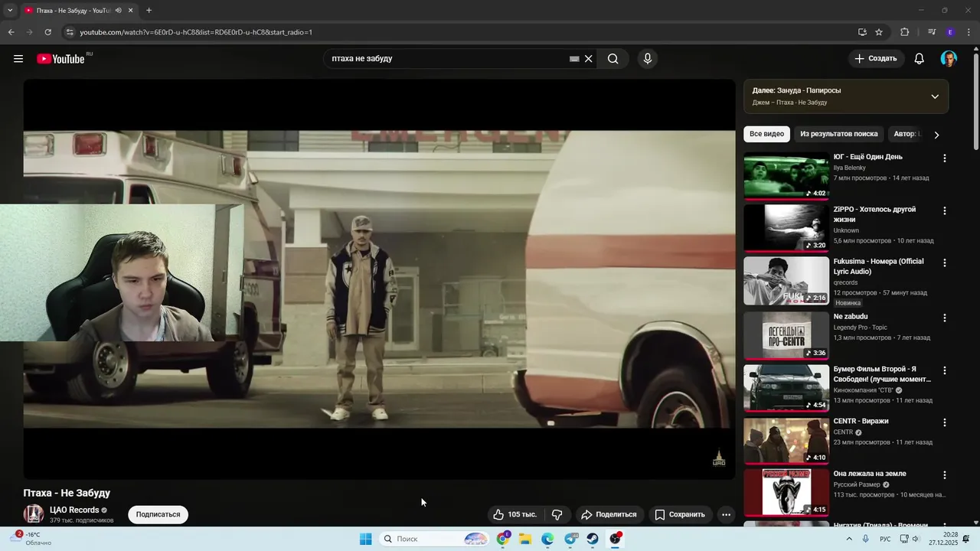Open the Ne zabudu video title
The image size is (980, 551).
click(851, 317)
